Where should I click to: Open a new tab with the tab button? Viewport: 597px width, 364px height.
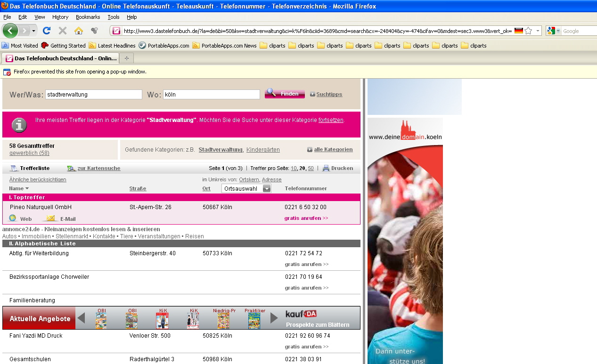(126, 58)
